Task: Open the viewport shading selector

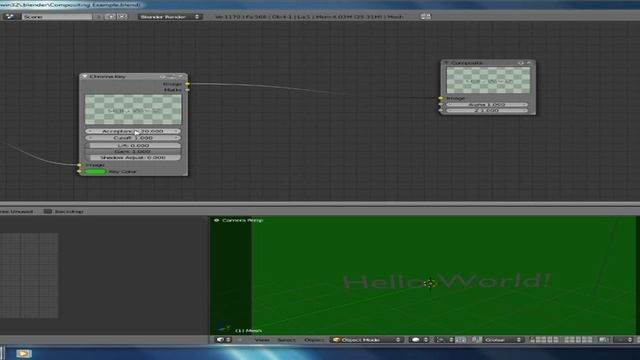Action: click(x=419, y=340)
